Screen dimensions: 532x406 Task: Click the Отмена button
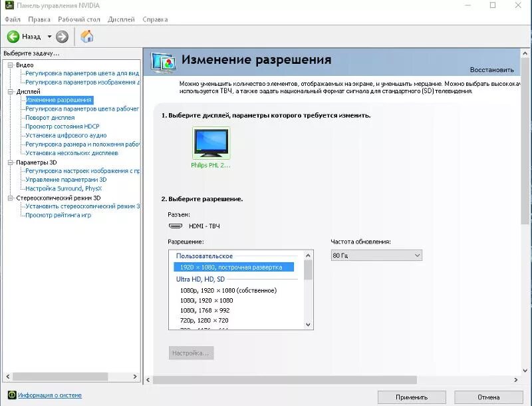point(489,397)
